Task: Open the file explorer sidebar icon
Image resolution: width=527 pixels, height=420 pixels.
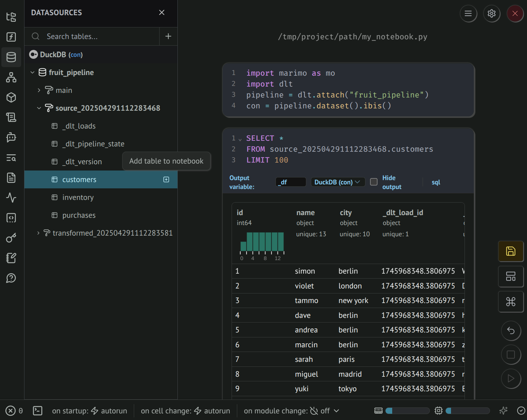Action: coord(11,17)
